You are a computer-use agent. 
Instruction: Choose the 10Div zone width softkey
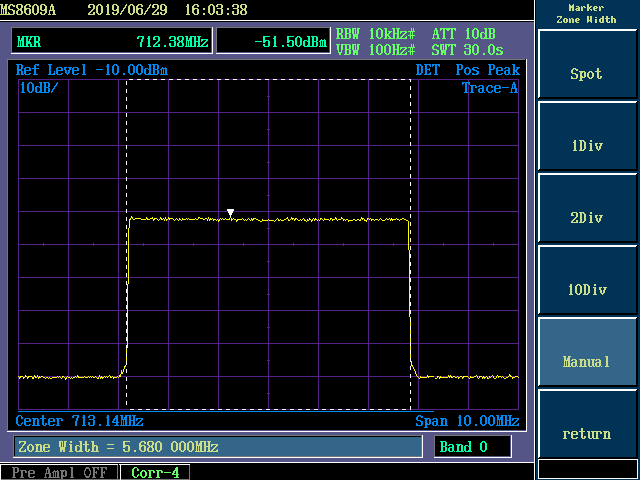[x=587, y=280]
